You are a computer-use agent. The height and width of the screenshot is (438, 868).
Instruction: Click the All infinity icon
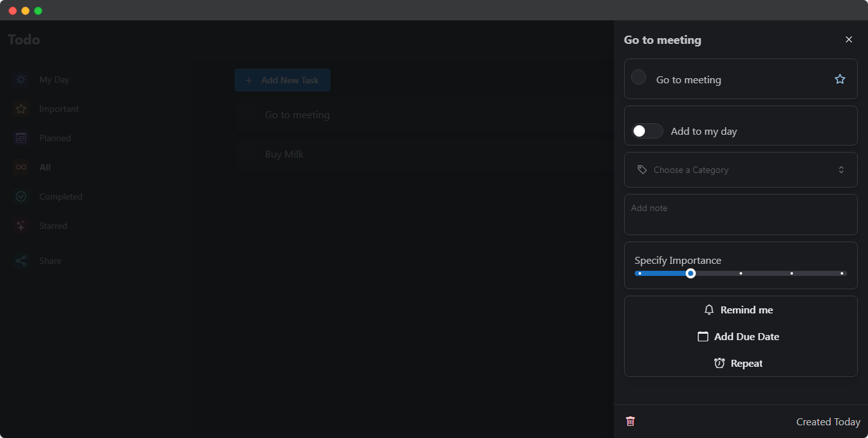click(x=21, y=167)
